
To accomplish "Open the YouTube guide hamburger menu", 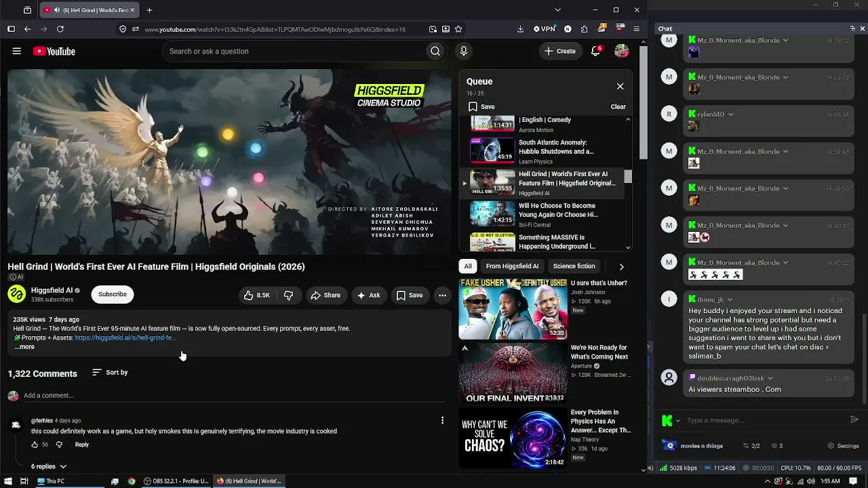I will coord(17,51).
